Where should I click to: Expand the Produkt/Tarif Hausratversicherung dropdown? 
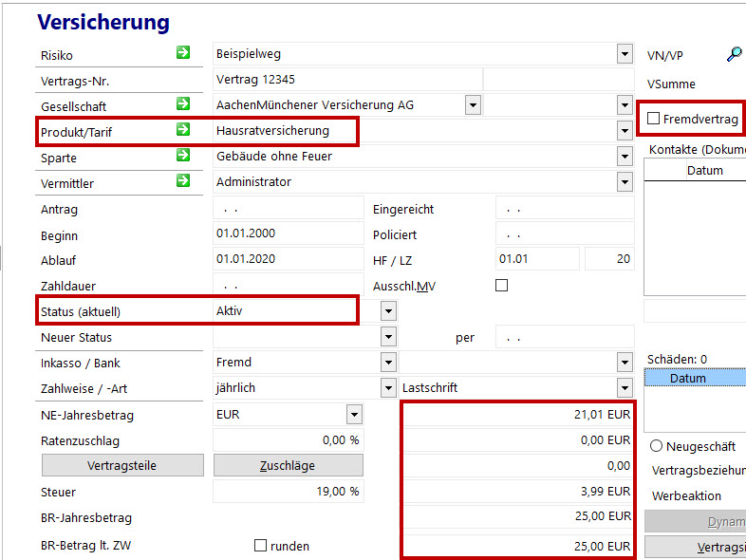click(x=624, y=130)
